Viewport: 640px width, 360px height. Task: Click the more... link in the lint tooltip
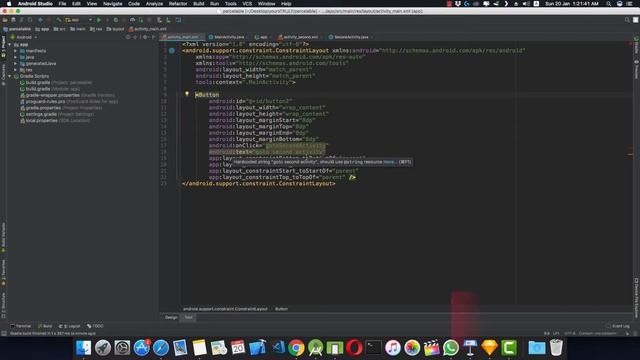[x=389, y=162]
